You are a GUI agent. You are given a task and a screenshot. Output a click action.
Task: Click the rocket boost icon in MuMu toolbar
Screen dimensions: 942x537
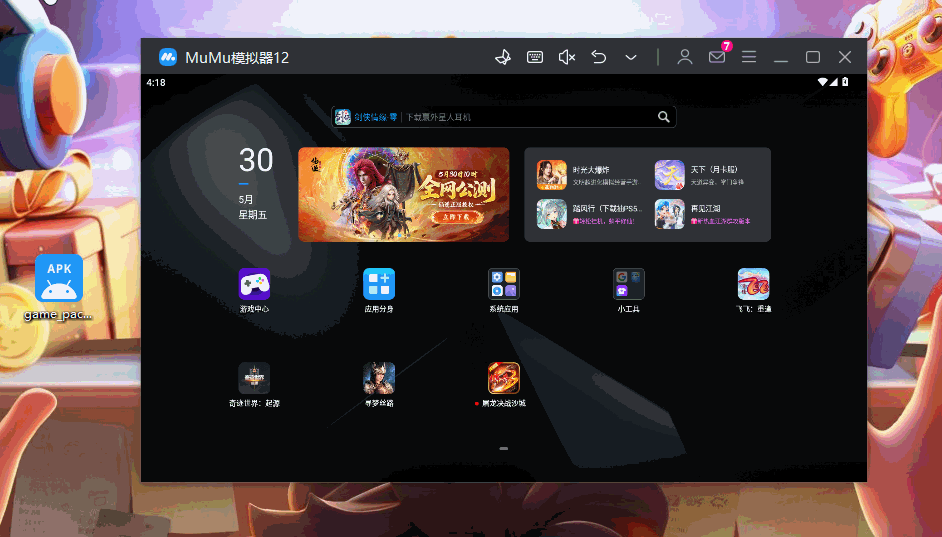click(x=503, y=57)
